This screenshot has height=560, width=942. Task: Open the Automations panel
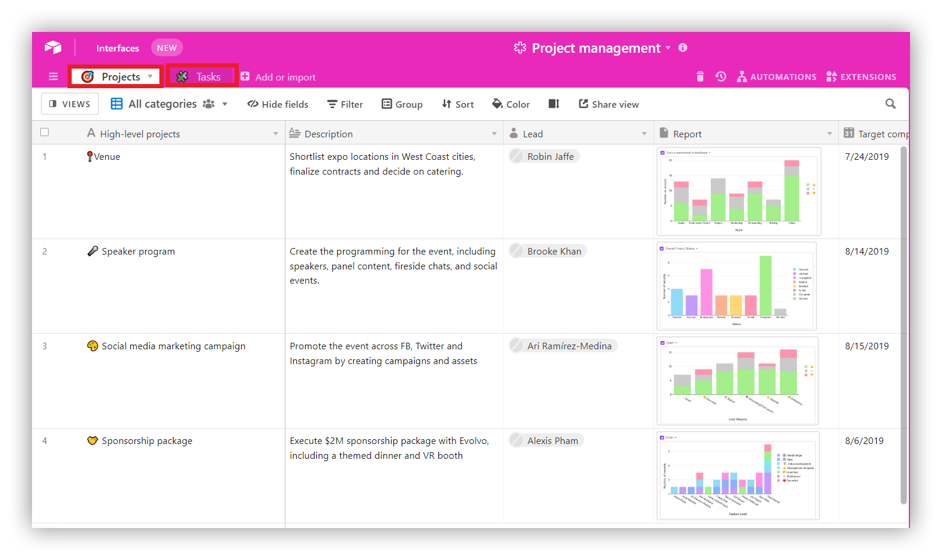(x=776, y=76)
